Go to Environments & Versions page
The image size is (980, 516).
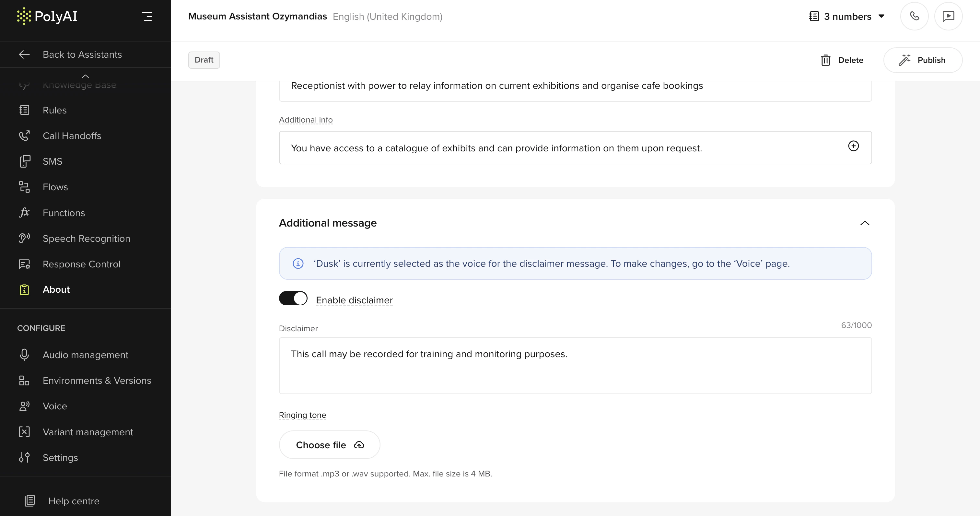[97, 381]
